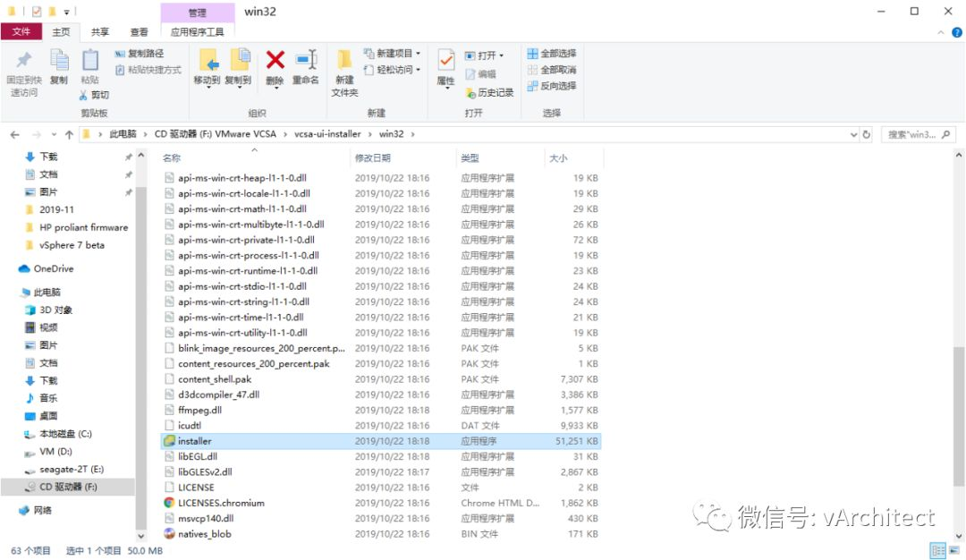Image resolution: width=966 pixels, height=560 pixels.
Task: Click the file list vertical scrollbar thumb
Action: coord(959,416)
